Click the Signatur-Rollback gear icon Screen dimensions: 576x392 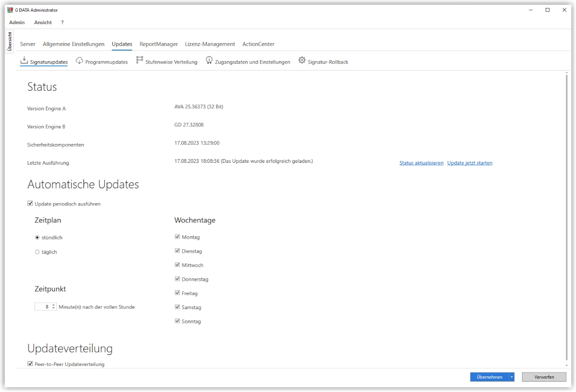point(302,61)
